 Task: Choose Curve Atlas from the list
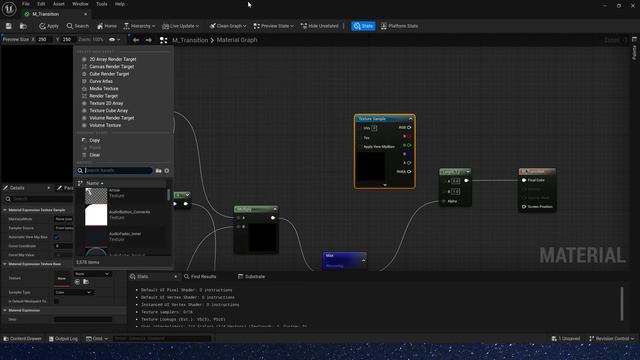pyautogui.click(x=101, y=81)
